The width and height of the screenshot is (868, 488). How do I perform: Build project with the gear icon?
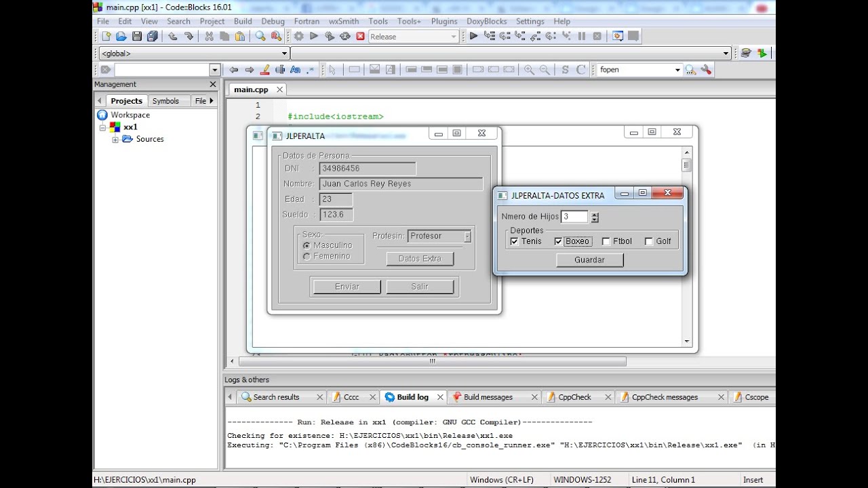click(x=298, y=37)
